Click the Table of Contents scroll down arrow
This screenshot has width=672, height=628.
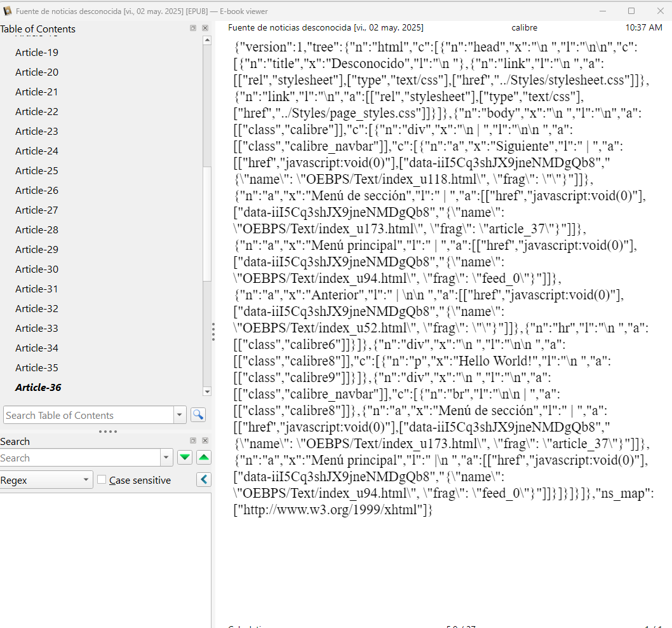(207, 391)
